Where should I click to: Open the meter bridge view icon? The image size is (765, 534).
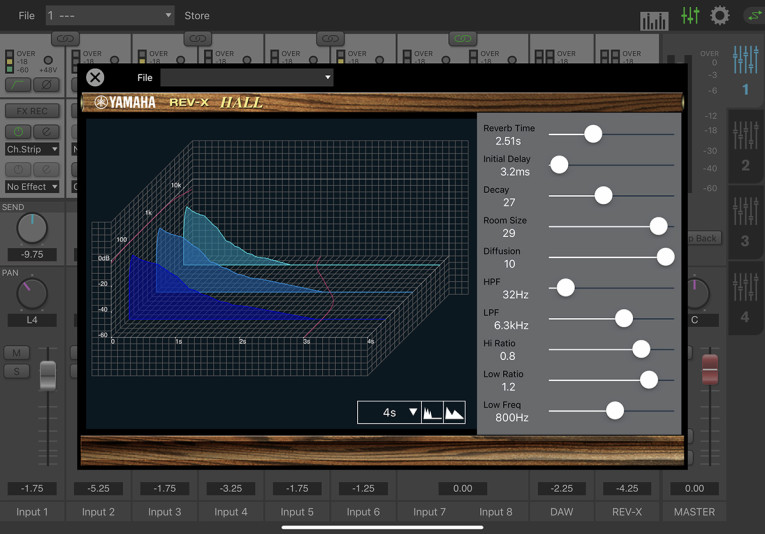point(654,20)
